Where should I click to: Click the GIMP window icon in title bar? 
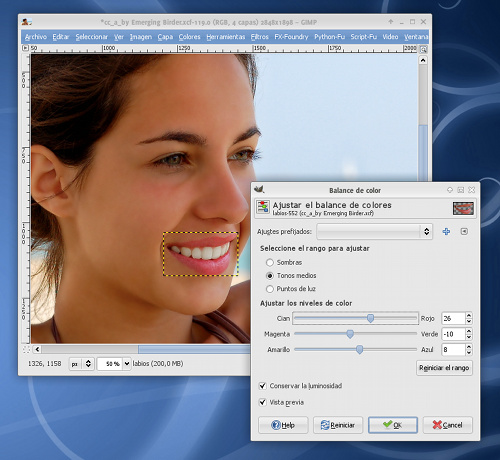(26, 22)
